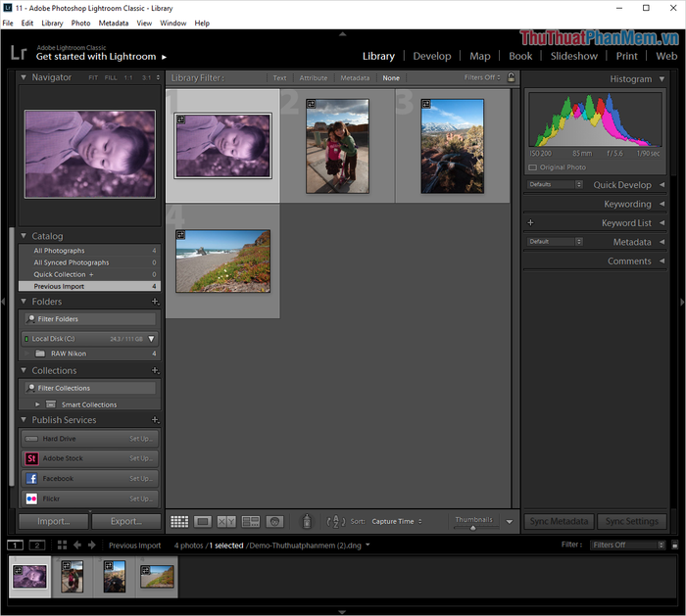686x616 pixels.
Task: Toggle Original Photo checkbox in Histogram
Action: (x=532, y=167)
